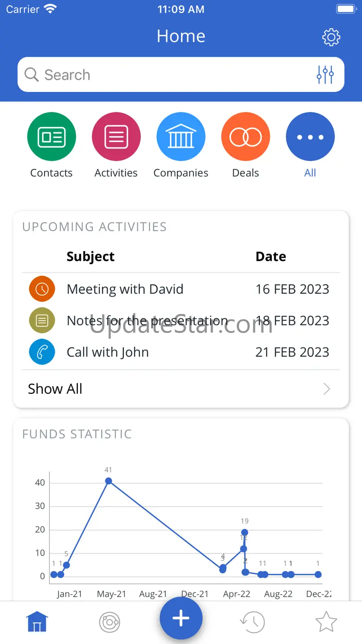
Task: Open the Companies category
Action: click(181, 137)
